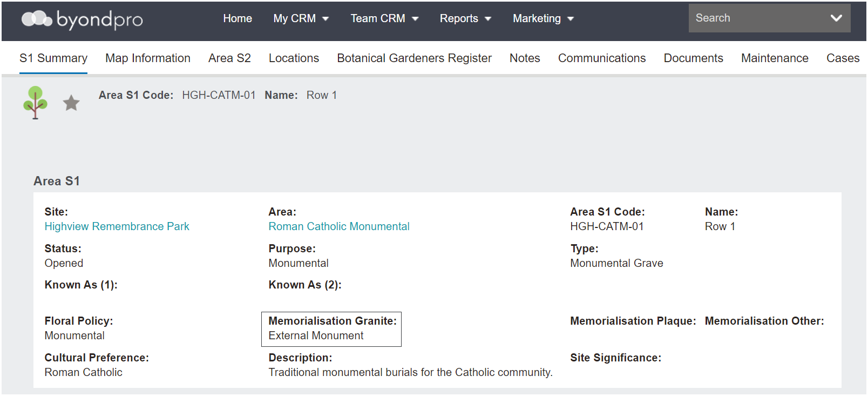The width and height of the screenshot is (868, 396).
Task: Open the Marketing dropdown menu
Action: [543, 18]
